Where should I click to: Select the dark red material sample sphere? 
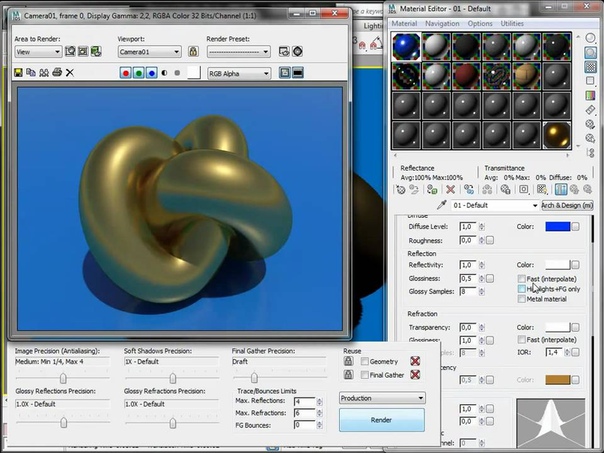click(466, 76)
